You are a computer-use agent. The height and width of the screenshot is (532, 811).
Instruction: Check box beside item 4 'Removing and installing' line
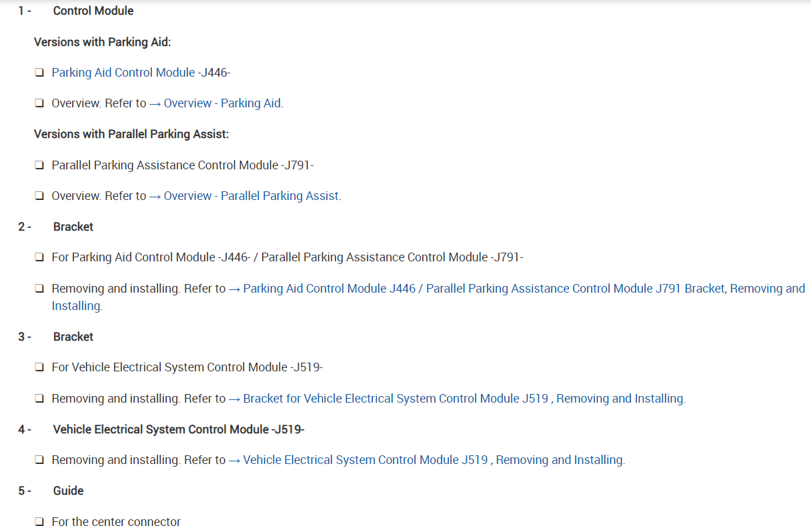(x=39, y=460)
